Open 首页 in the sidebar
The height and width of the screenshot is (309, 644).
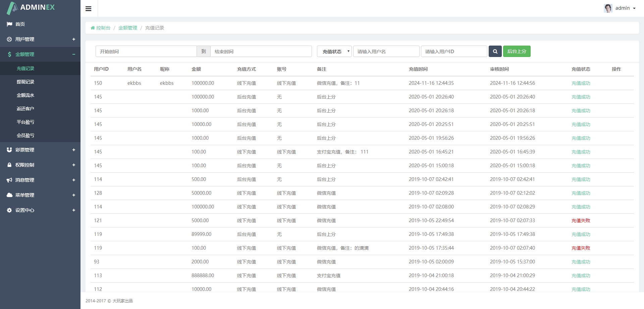click(x=20, y=24)
